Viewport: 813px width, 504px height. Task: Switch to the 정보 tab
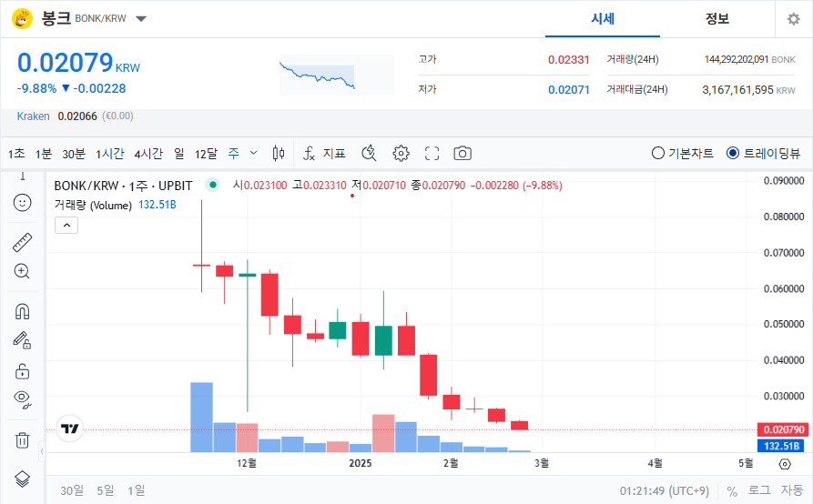[717, 19]
